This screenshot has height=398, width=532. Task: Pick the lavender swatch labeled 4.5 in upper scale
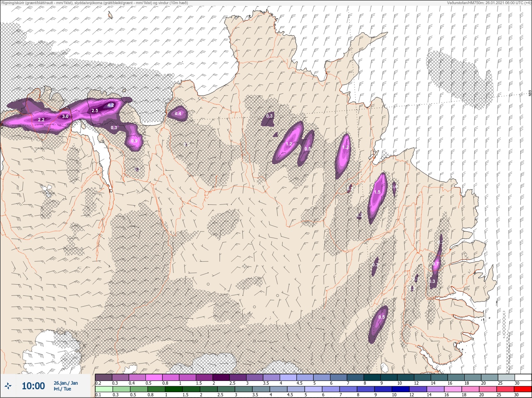305,377
